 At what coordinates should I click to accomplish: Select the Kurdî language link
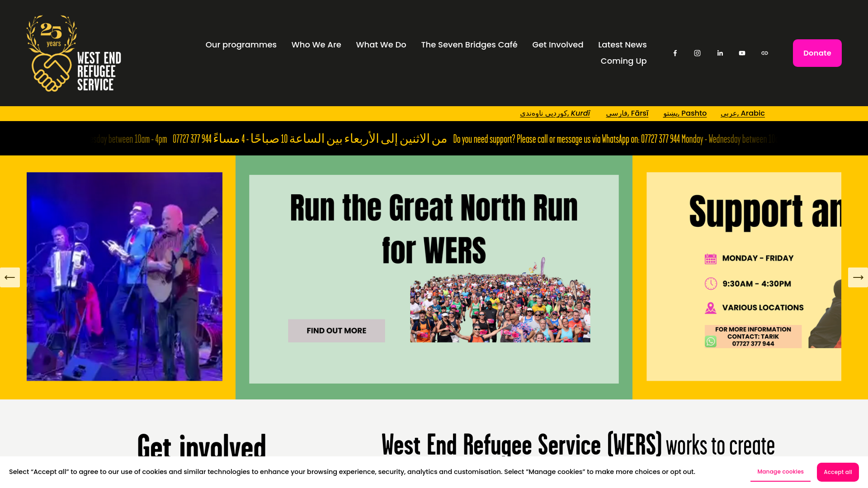click(x=555, y=113)
